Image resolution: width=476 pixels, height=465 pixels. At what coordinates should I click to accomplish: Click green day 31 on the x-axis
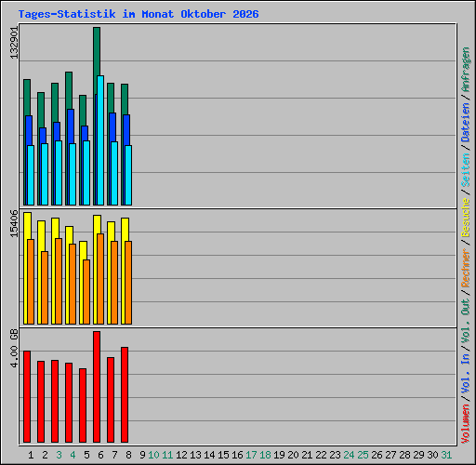[x=446, y=455]
